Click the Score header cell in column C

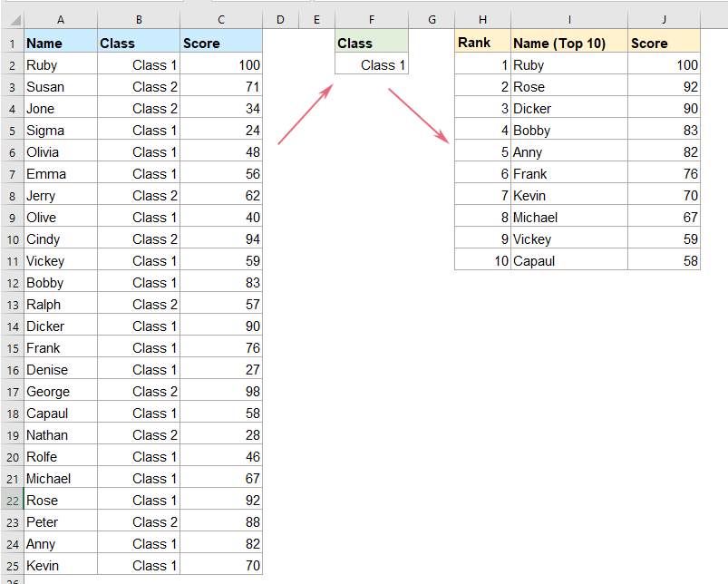[x=220, y=43]
